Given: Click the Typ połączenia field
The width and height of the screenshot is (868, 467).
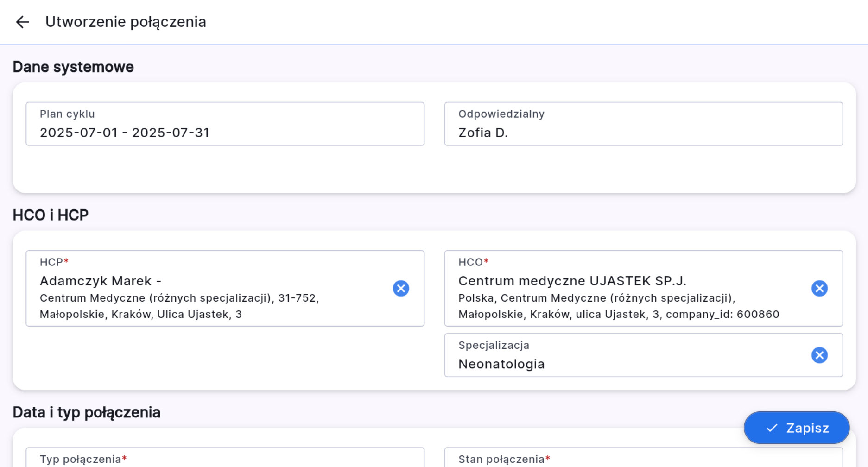Looking at the screenshot, I should click(225, 459).
